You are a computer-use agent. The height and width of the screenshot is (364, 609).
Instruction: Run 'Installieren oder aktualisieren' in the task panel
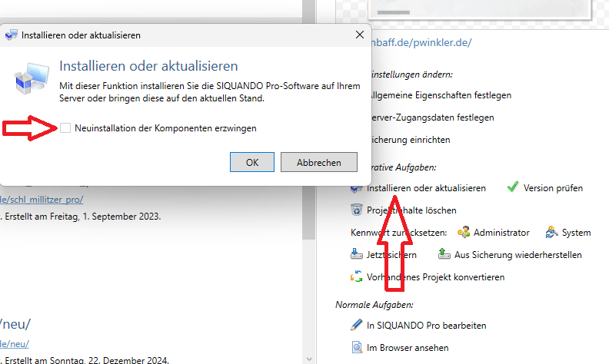(426, 188)
